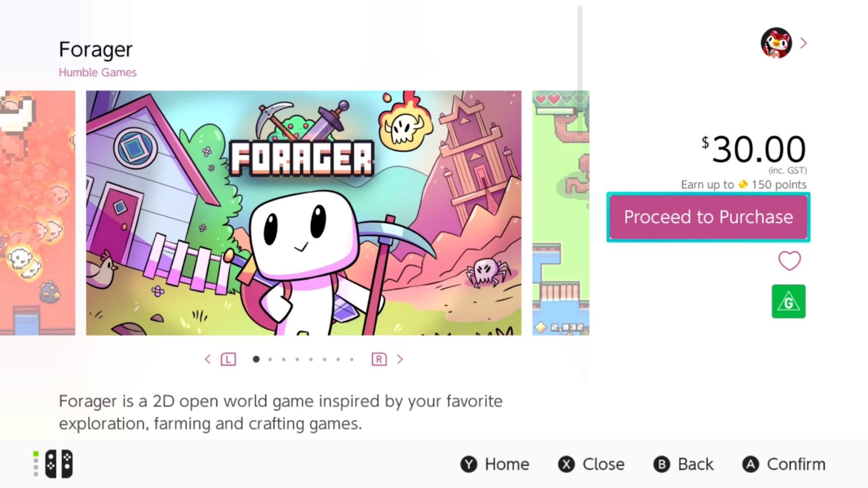The height and width of the screenshot is (488, 868).
Task: Go to previous screenshot with left chevron
Action: click(208, 359)
